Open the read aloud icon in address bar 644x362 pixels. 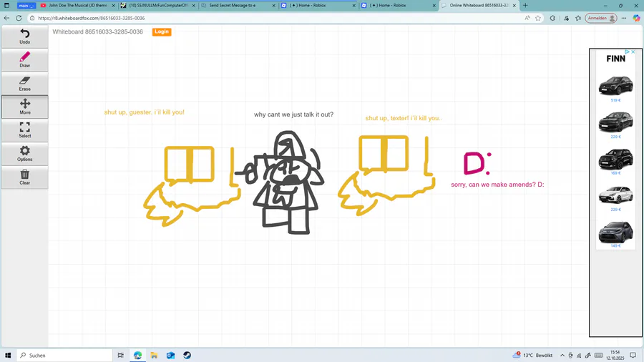pyautogui.click(x=527, y=18)
